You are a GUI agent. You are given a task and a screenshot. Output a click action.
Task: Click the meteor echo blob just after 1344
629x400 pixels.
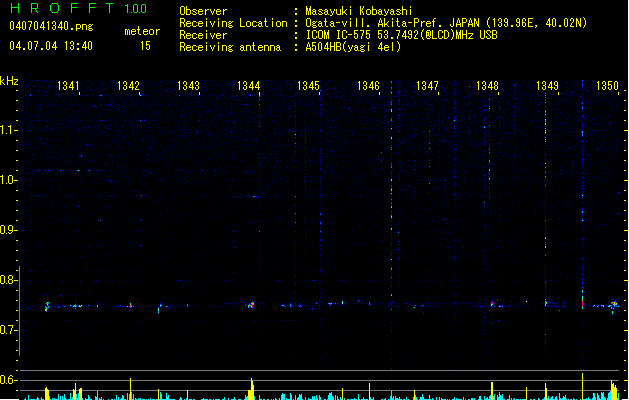[251, 305]
